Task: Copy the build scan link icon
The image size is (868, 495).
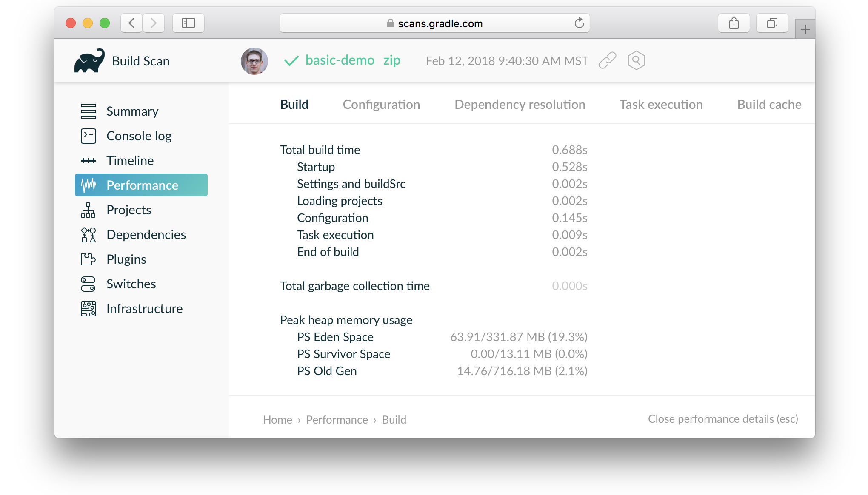Action: click(608, 61)
